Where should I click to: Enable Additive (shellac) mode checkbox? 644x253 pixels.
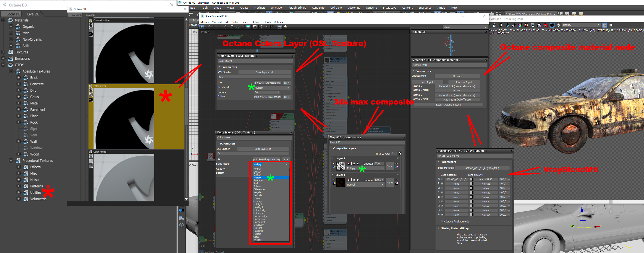tap(442, 222)
